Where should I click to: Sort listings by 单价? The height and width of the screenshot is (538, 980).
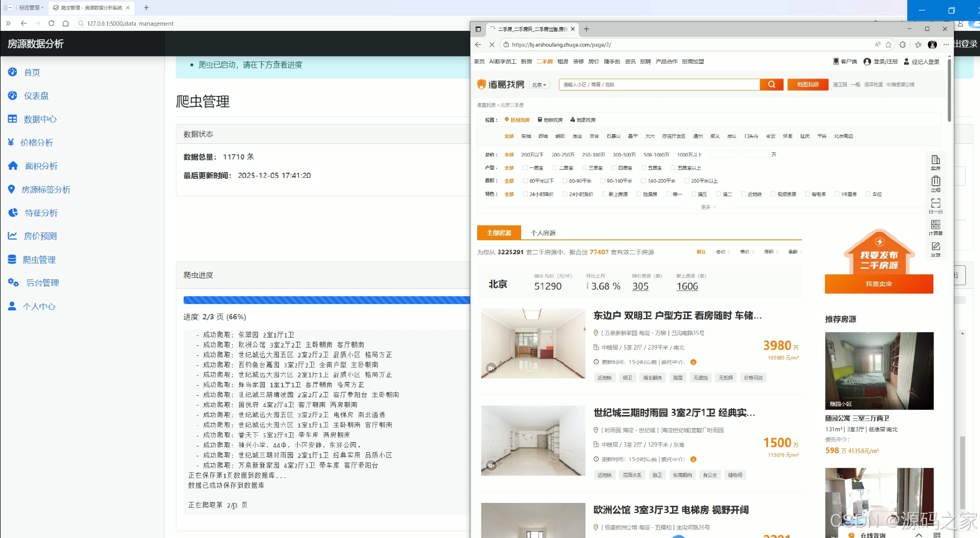coord(747,252)
